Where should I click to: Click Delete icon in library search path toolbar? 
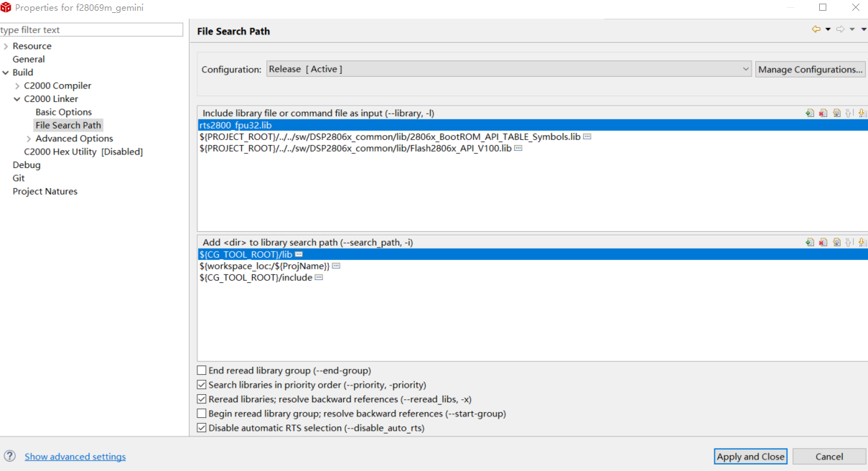(823, 243)
